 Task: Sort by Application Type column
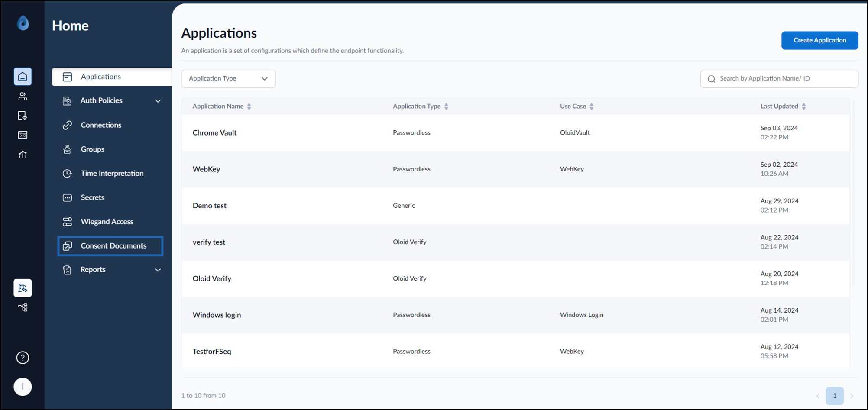pos(446,107)
